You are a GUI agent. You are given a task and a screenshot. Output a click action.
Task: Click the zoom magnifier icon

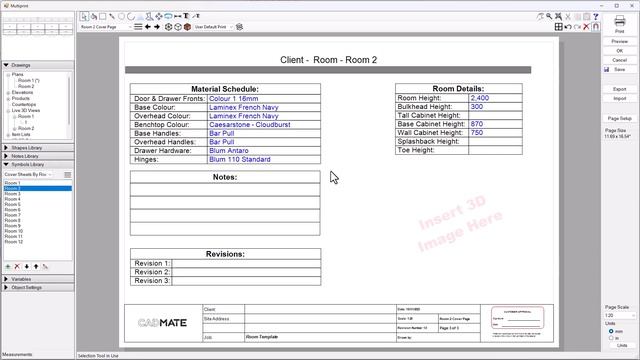tap(549, 16)
